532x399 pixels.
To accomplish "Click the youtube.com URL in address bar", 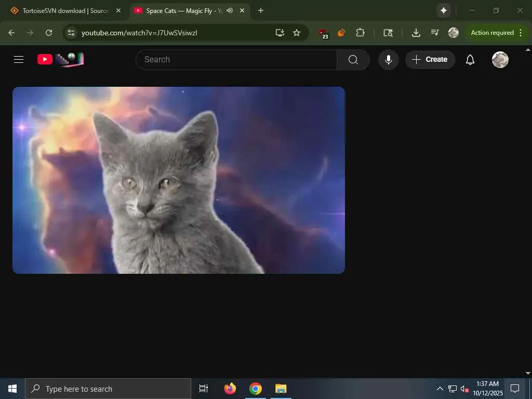I will click(139, 33).
